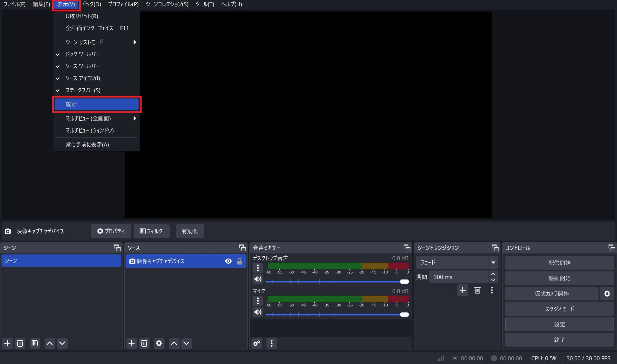Open ヘルプ(H) menu
This screenshot has width=617, height=364.
[x=232, y=4]
